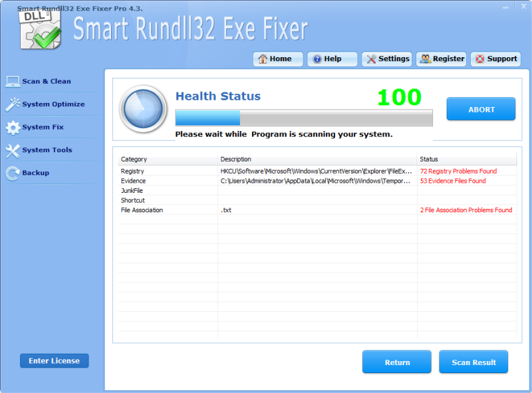This screenshot has width=532, height=393.
Task: Click '72 Registry Problems Found' status
Action: 458,171
